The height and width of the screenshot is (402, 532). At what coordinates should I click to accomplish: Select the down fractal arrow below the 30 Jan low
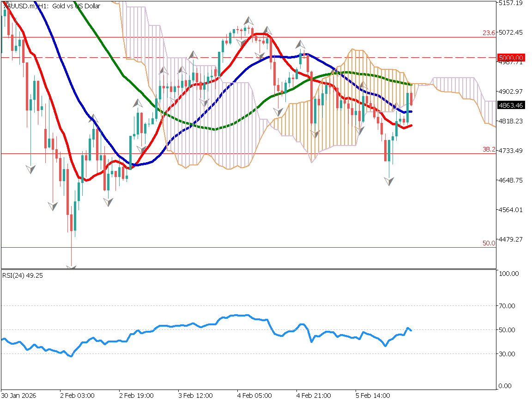tap(31, 169)
